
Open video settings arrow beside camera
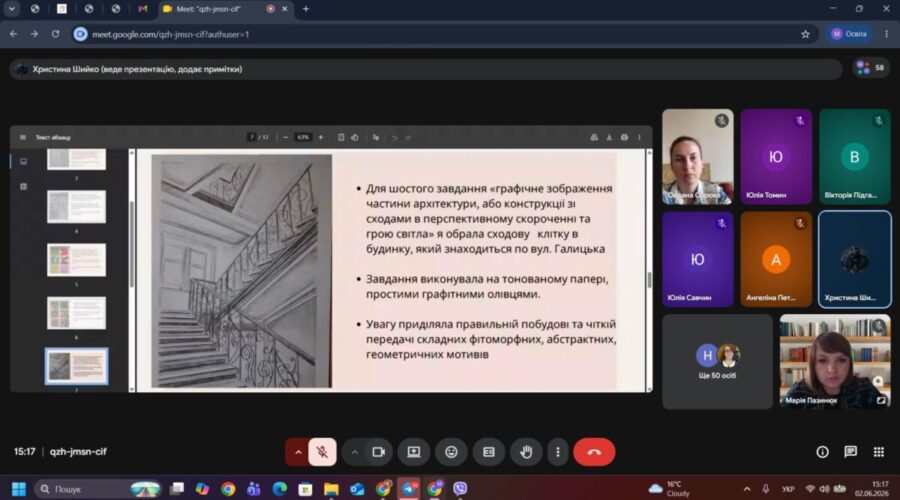[354, 452]
